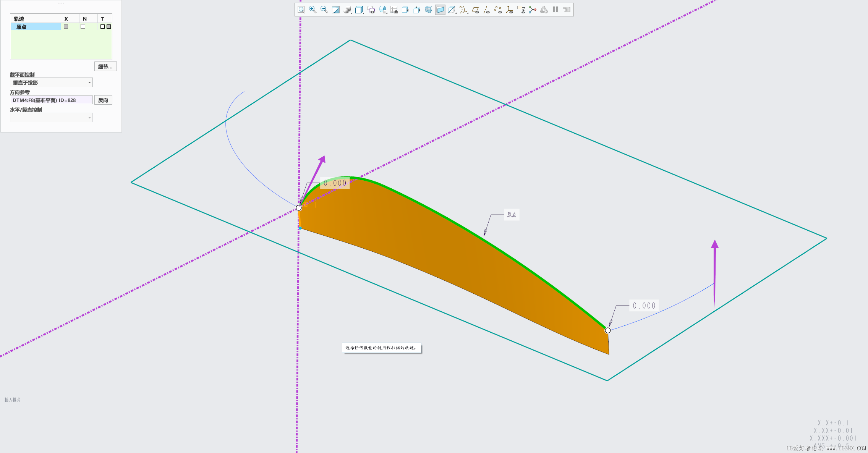Click the cube with two arrows icon
The width and height of the screenshot is (868, 453).
(x=417, y=10)
